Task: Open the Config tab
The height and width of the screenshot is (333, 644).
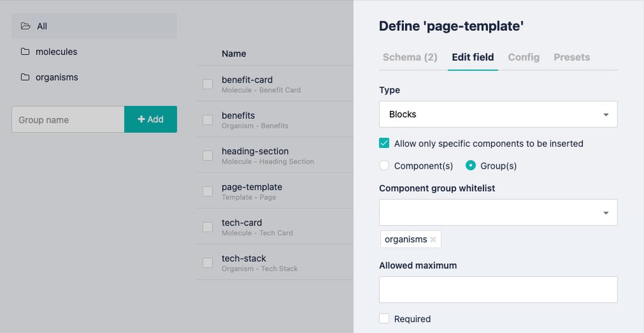Action: pyautogui.click(x=524, y=57)
